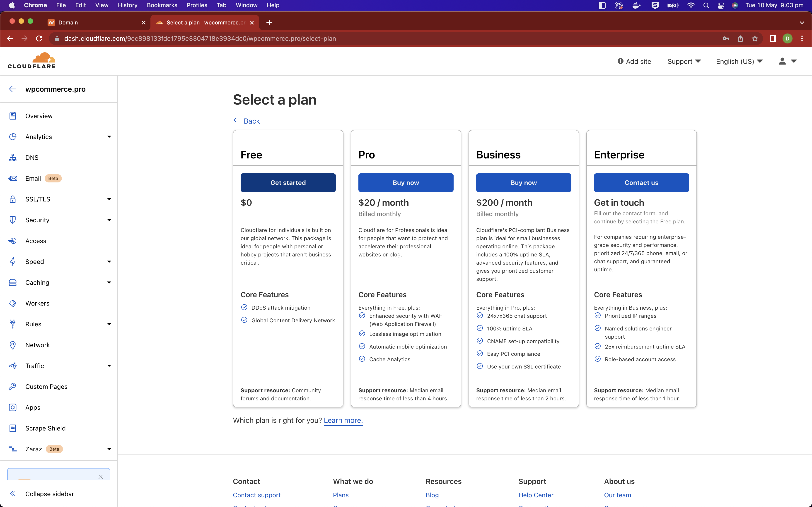Screen dimensions: 812x507
Task: Expand the Analytics submenu arrow
Action: [109, 137]
